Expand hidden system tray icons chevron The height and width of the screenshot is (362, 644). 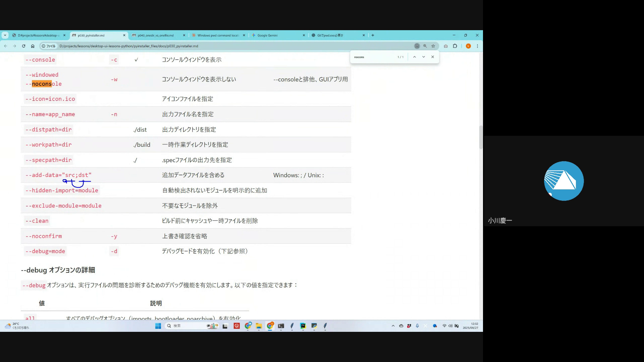pyautogui.click(x=393, y=326)
